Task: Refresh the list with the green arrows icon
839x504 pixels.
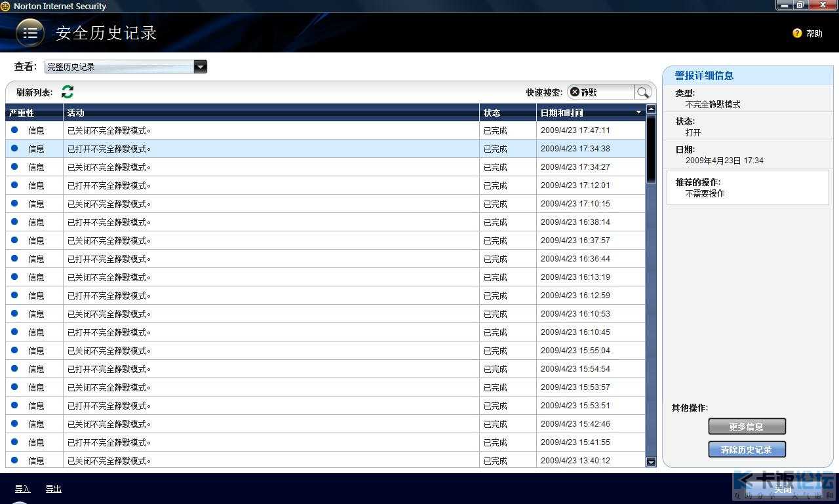Action: [x=68, y=92]
